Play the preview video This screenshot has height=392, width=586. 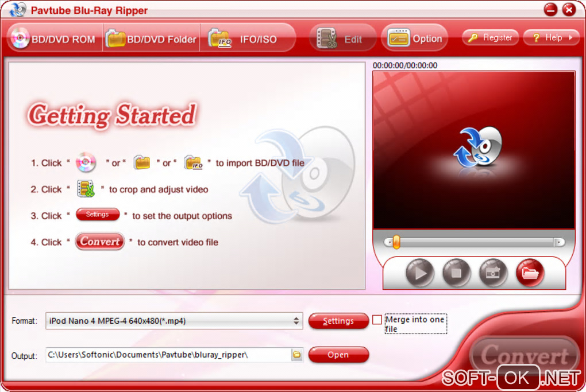[420, 273]
